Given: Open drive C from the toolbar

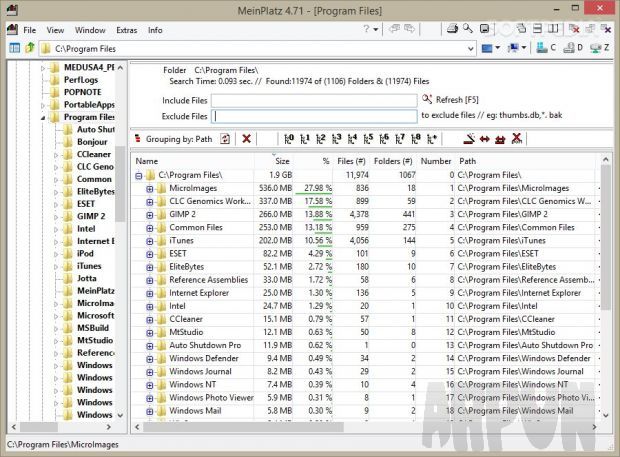Looking at the screenshot, I should click(546, 48).
